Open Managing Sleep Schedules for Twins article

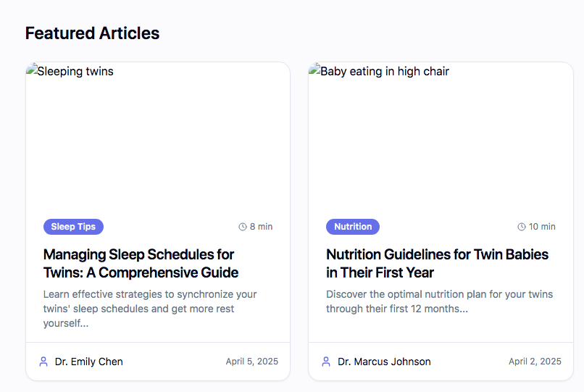(141, 264)
